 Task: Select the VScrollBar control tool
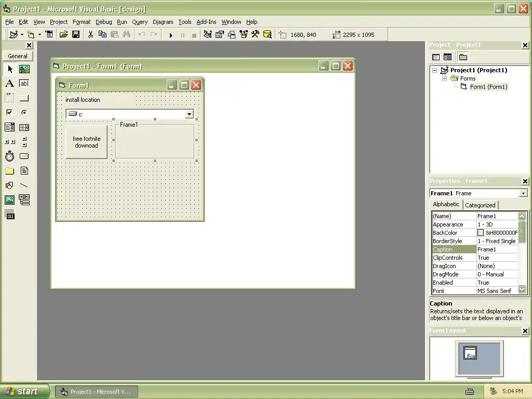tap(24, 142)
